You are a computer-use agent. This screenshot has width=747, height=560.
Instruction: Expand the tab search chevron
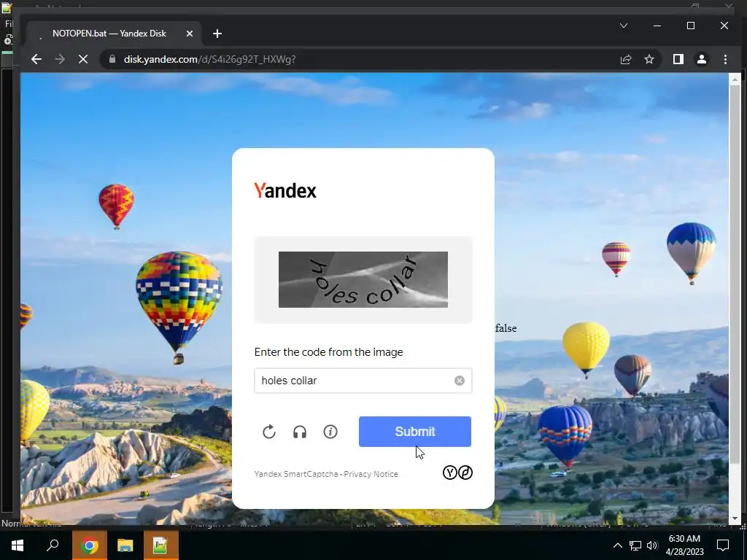(x=624, y=26)
